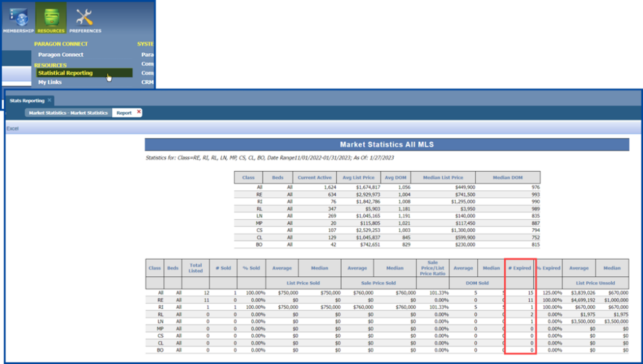Click the Resources cabinet icon
This screenshot has height=364, width=643.
[51, 19]
